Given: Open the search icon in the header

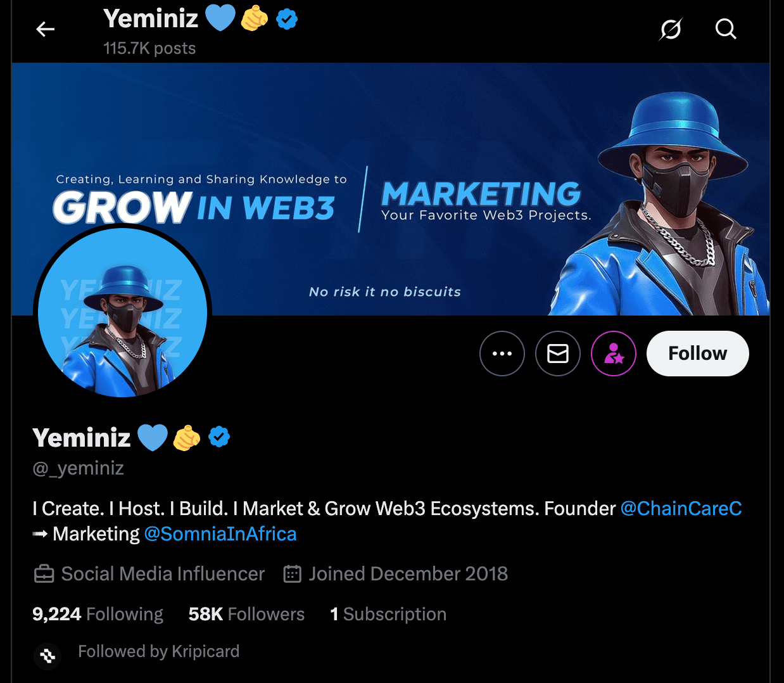Looking at the screenshot, I should coord(726,29).
